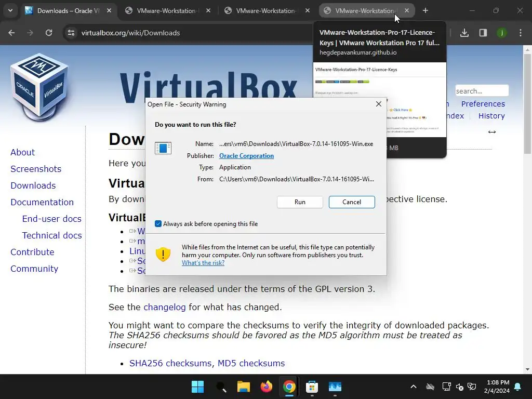Viewport: 532px width, 399px height.
Task: Open Windows taskbar search
Action: (x=221, y=387)
